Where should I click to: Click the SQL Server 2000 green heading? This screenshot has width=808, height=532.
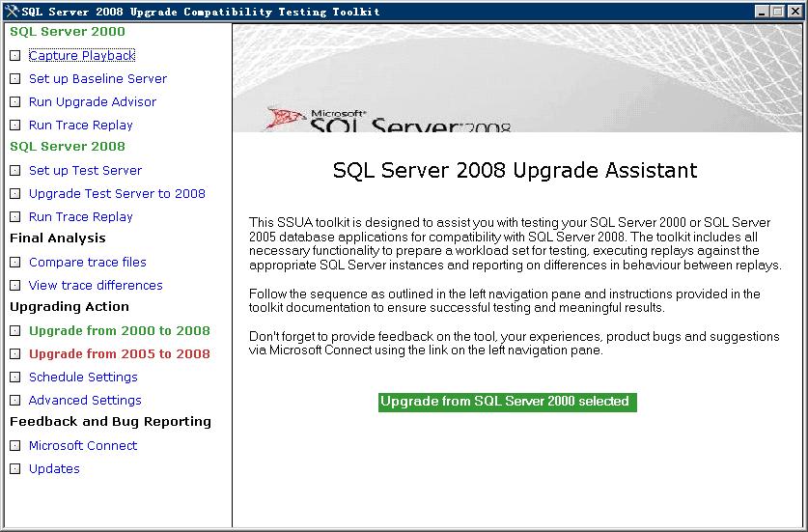click(68, 32)
